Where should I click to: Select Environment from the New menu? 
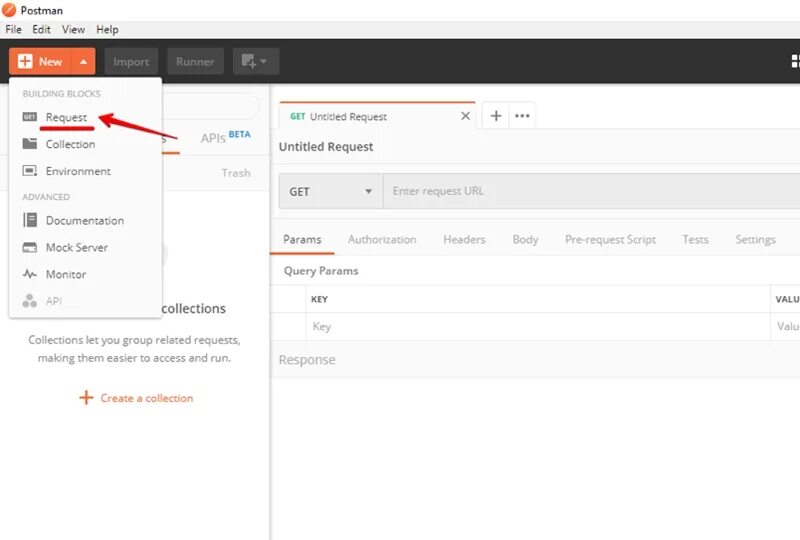pyautogui.click(x=78, y=171)
